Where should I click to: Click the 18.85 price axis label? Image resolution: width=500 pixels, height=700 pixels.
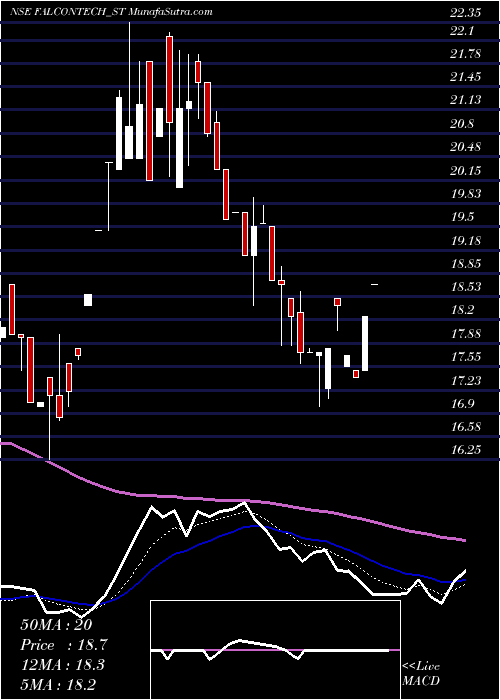tap(465, 263)
